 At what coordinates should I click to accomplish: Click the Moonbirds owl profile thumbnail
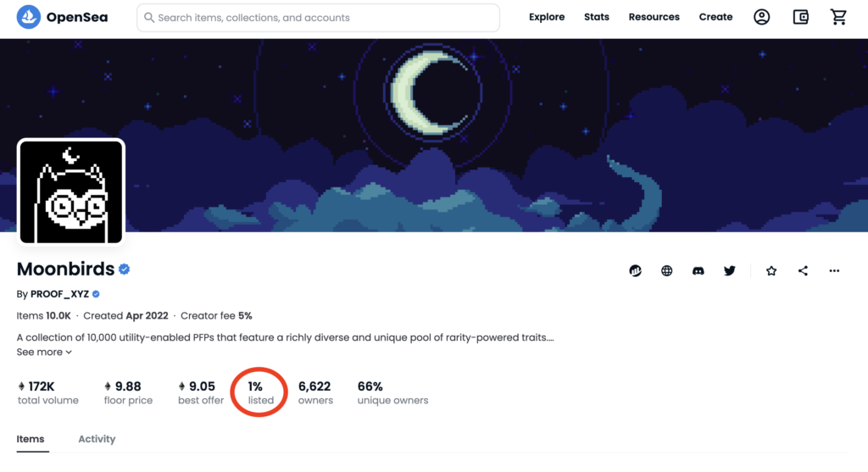tap(71, 192)
